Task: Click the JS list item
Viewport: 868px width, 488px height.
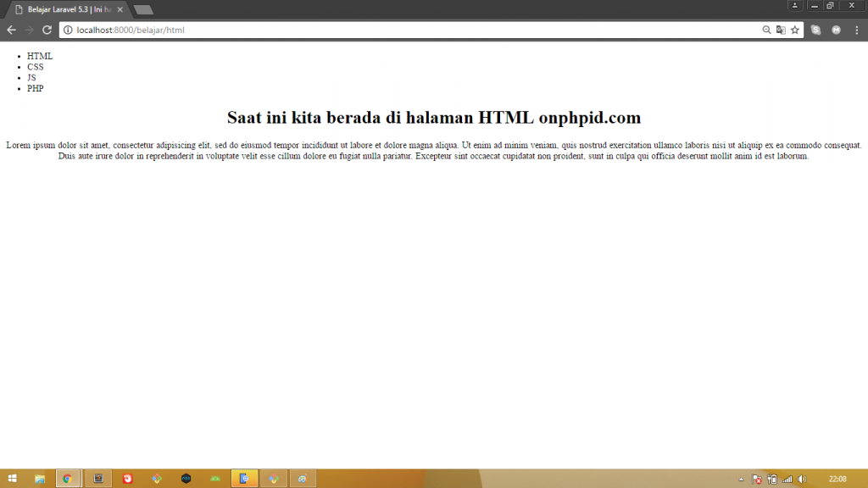Action: (x=31, y=77)
